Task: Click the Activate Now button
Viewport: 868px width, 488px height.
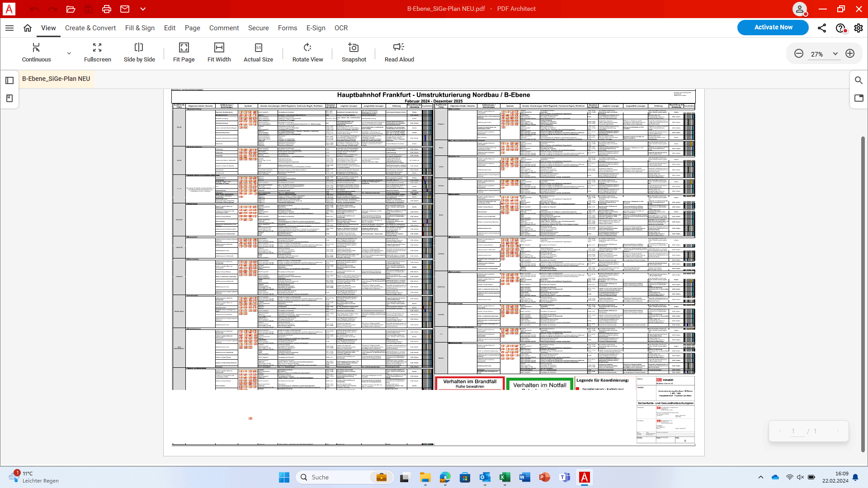Action: pos(773,28)
